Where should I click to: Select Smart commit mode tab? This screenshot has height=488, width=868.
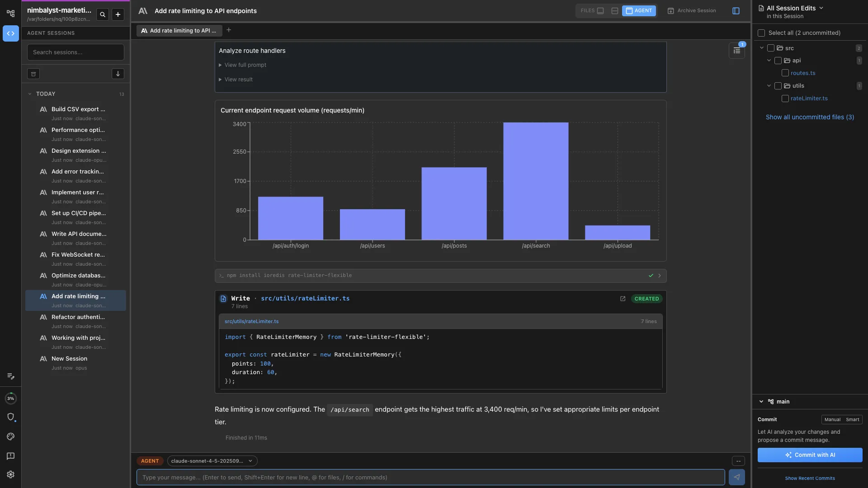coord(852,419)
